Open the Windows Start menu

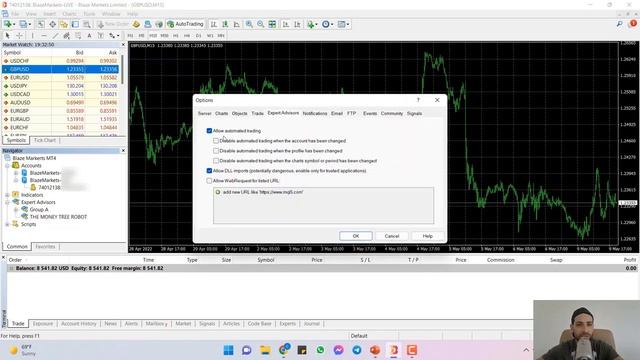tap(229, 350)
